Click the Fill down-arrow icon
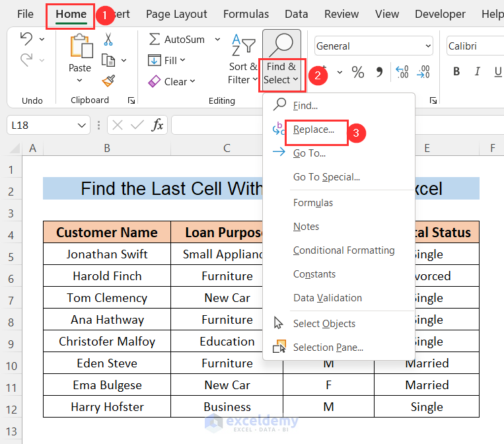 (x=155, y=60)
